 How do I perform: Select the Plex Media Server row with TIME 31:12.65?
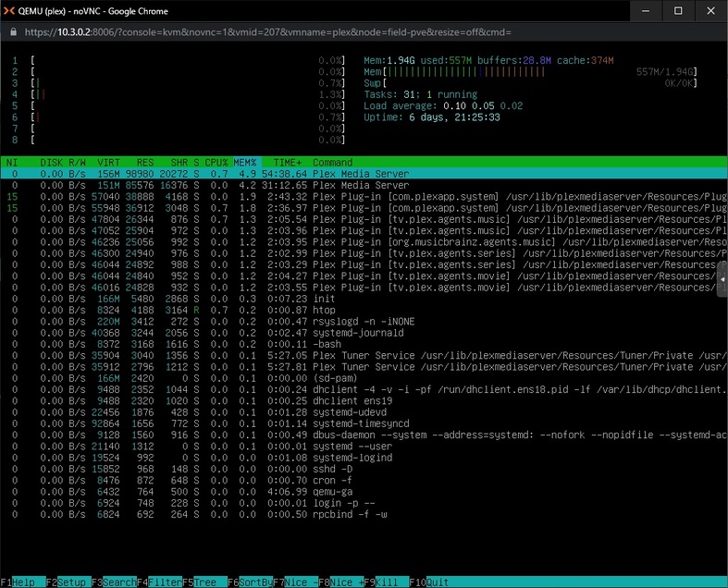pos(364,185)
